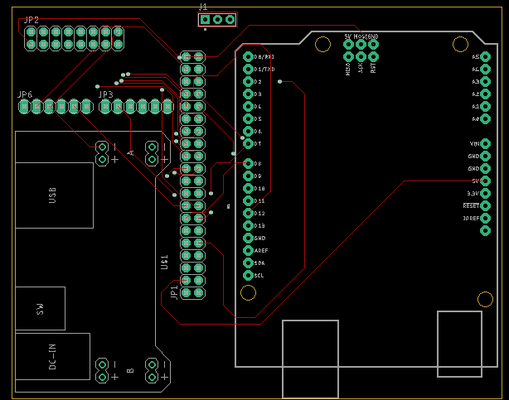Click the square pad 1 of J1
Image resolution: width=509 pixels, height=400 pixels.
tap(205, 20)
